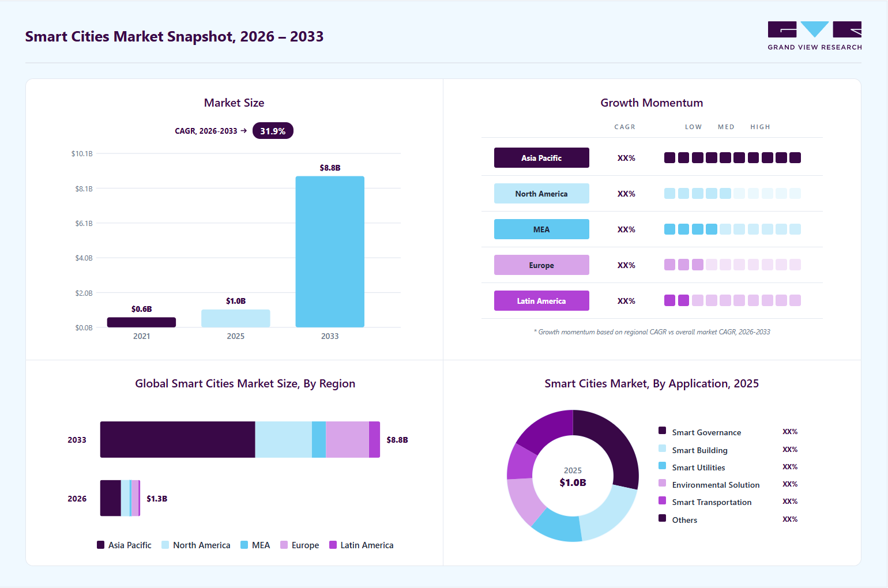The width and height of the screenshot is (888, 588).
Task: Click the Asia Pacific segment of the 2026 bar
Action: 111,498
